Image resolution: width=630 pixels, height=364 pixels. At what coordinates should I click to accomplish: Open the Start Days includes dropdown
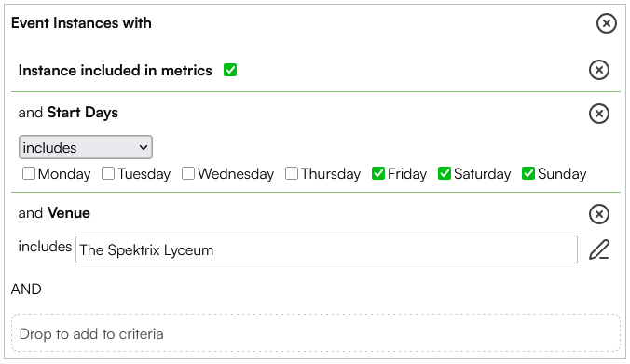coord(86,147)
